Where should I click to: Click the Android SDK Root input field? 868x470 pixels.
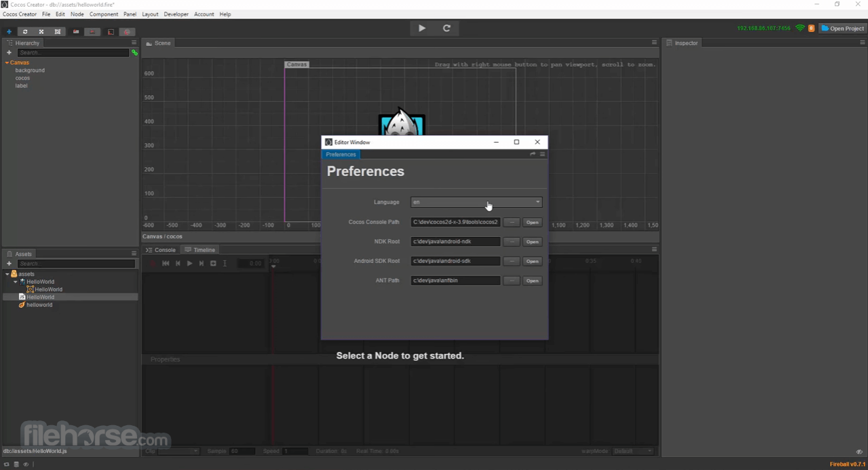[x=455, y=261]
